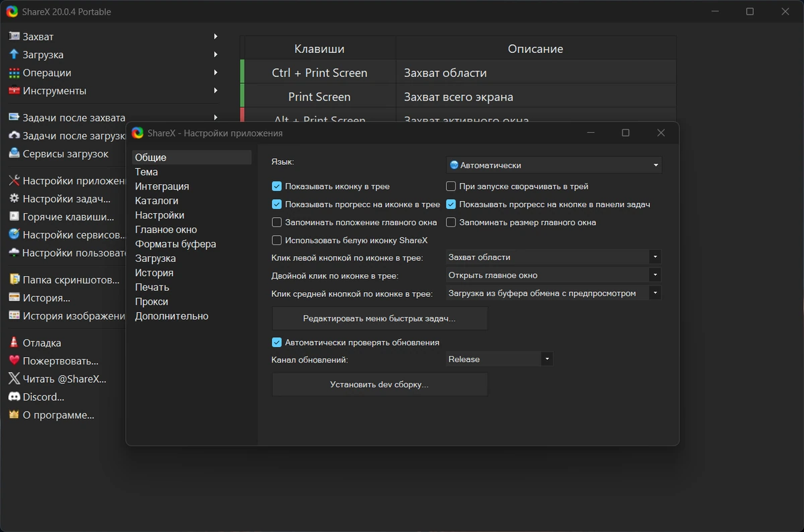The image size is (804, 532).
Task: Click the Задачи после загрузки cloud icon
Action: 14,135
